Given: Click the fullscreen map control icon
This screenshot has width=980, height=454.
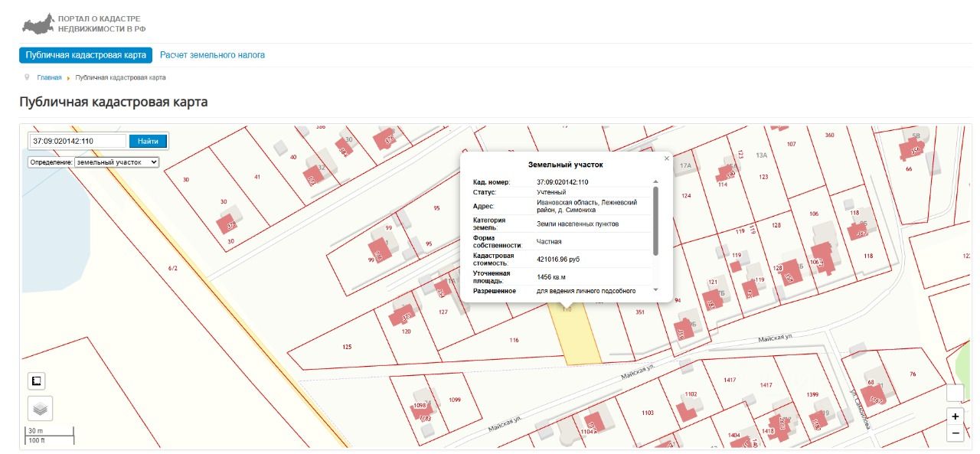Looking at the screenshot, I should click(x=37, y=381).
